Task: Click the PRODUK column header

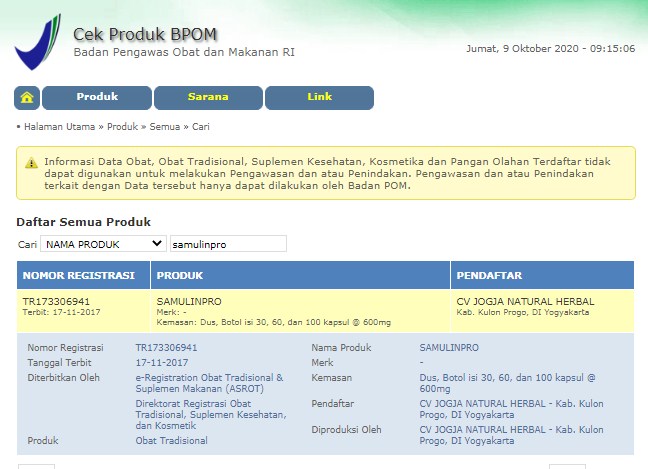Action: pyautogui.click(x=300, y=275)
